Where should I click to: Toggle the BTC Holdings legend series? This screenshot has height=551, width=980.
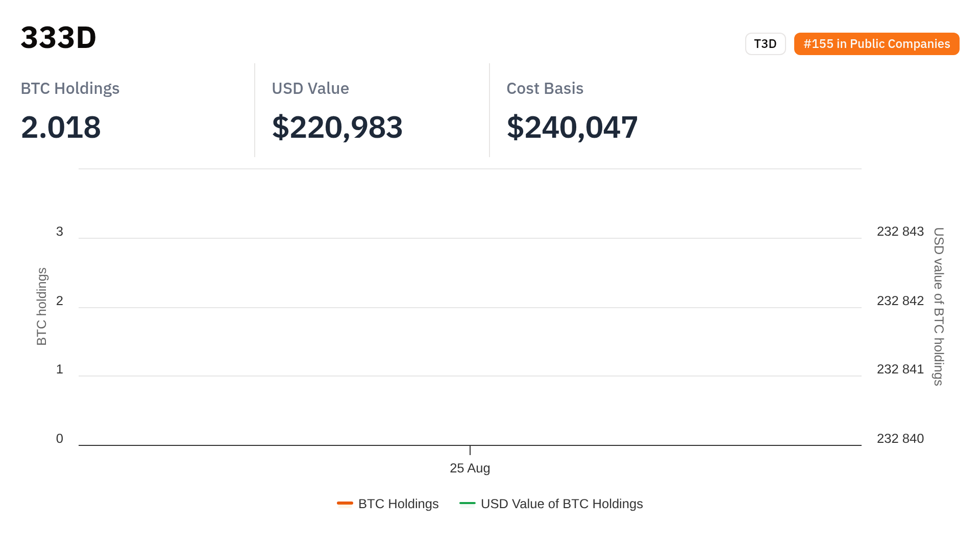click(x=398, y=504)
